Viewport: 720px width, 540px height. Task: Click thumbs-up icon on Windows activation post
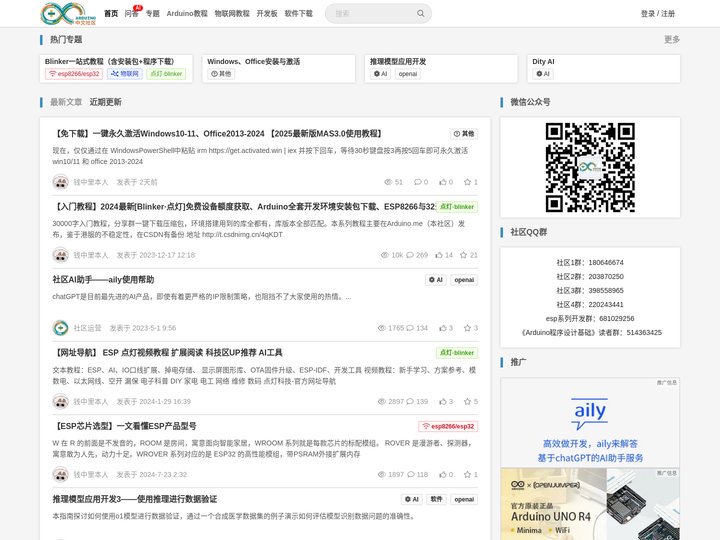tap(443, 182)
